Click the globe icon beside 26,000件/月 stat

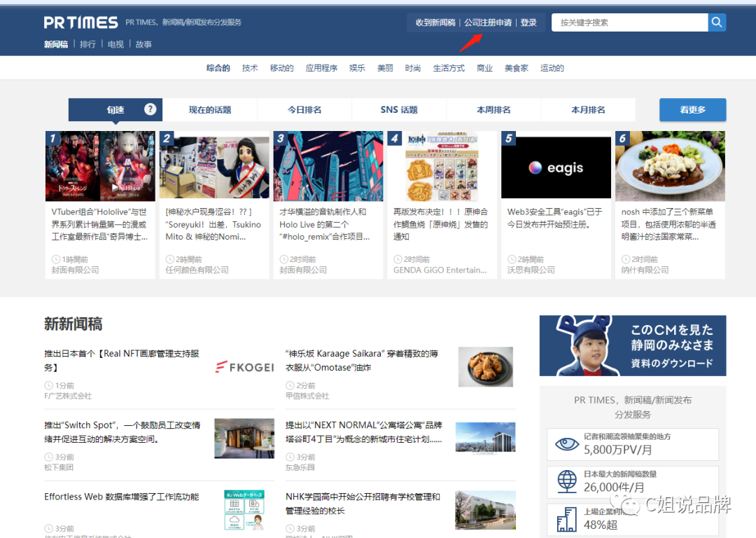click(x=567, y=482)
